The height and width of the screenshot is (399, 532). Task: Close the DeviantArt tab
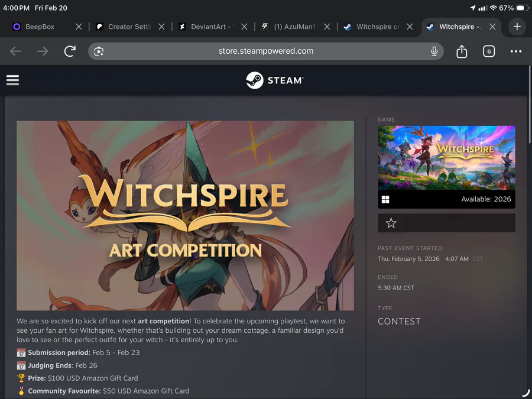click(x=244, y=27)
